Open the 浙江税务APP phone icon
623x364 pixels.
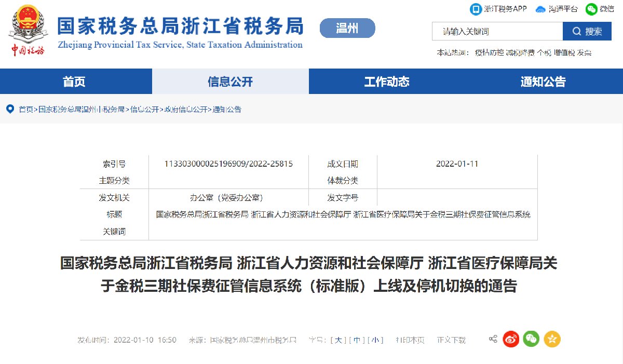(x=475, y=9)
